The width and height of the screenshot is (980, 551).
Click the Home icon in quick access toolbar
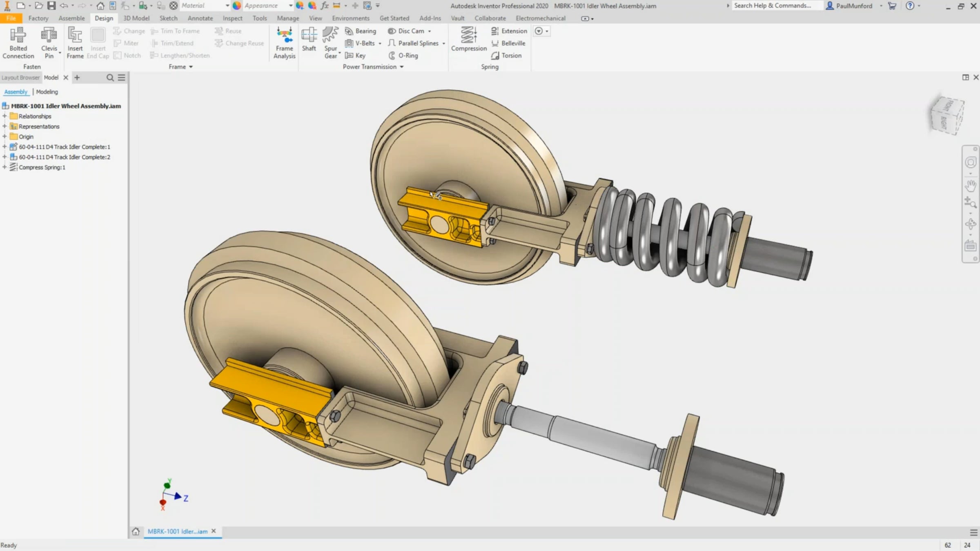(100, 6)
